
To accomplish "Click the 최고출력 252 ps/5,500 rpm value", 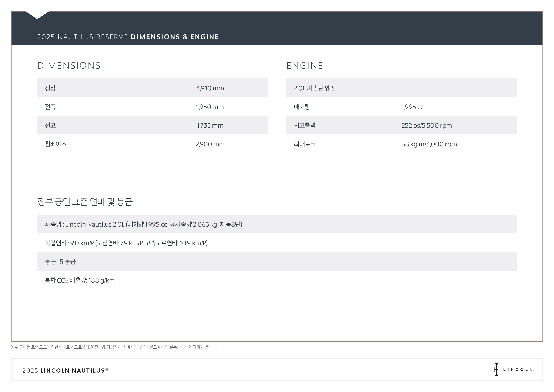I will tap(426, 125).
